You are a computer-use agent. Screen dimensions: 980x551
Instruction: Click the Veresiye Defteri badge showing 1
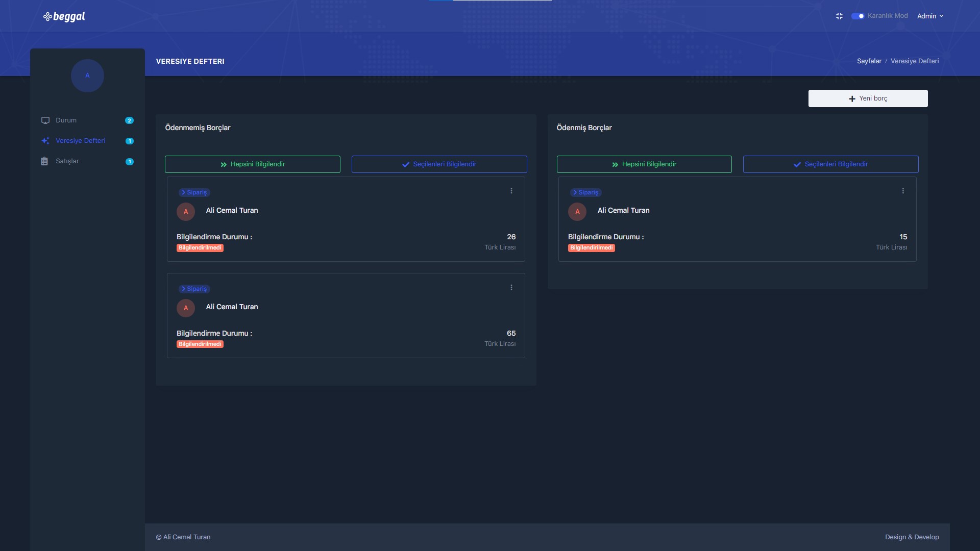(129, 141)
